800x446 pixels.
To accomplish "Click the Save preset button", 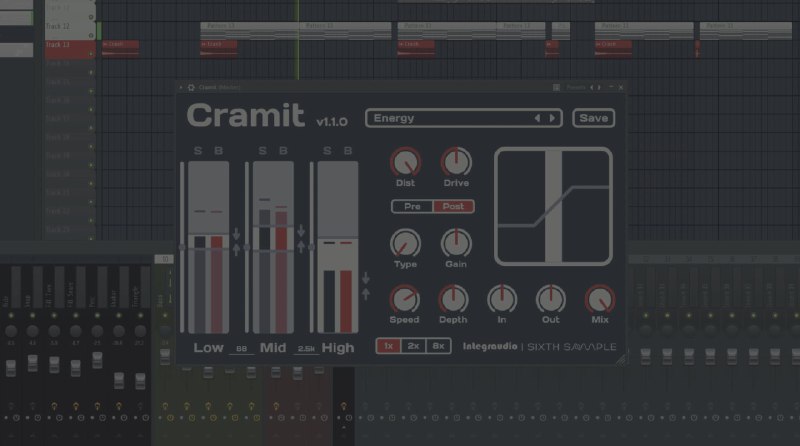I will point(593,118).
